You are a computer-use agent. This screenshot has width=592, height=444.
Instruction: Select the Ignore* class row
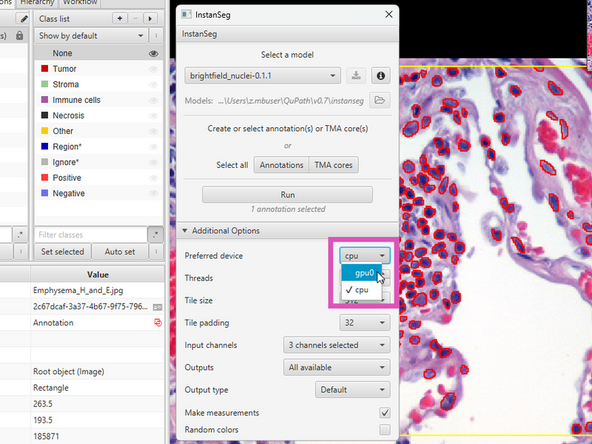(99, 162)
